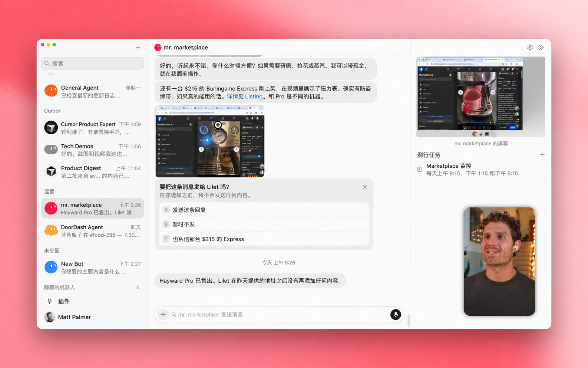Image resolution: width=588 pixels, height=368 pixels.
Task: Dismiss the Lilet message prompt card
Action: click(x=365, y=187)
